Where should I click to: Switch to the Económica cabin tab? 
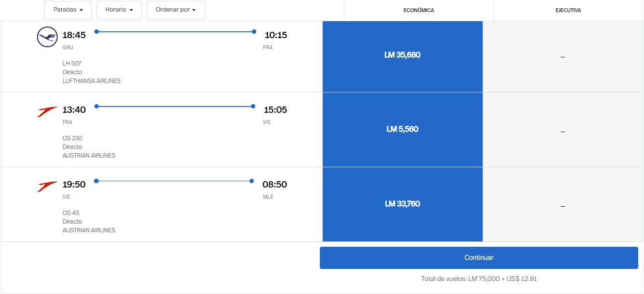click(419, 10)
